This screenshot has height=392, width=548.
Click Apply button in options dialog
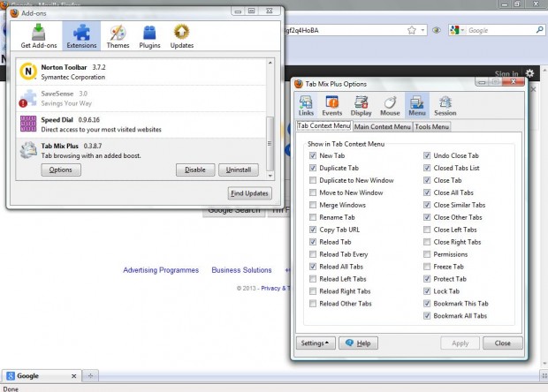[x=460, y=343]
